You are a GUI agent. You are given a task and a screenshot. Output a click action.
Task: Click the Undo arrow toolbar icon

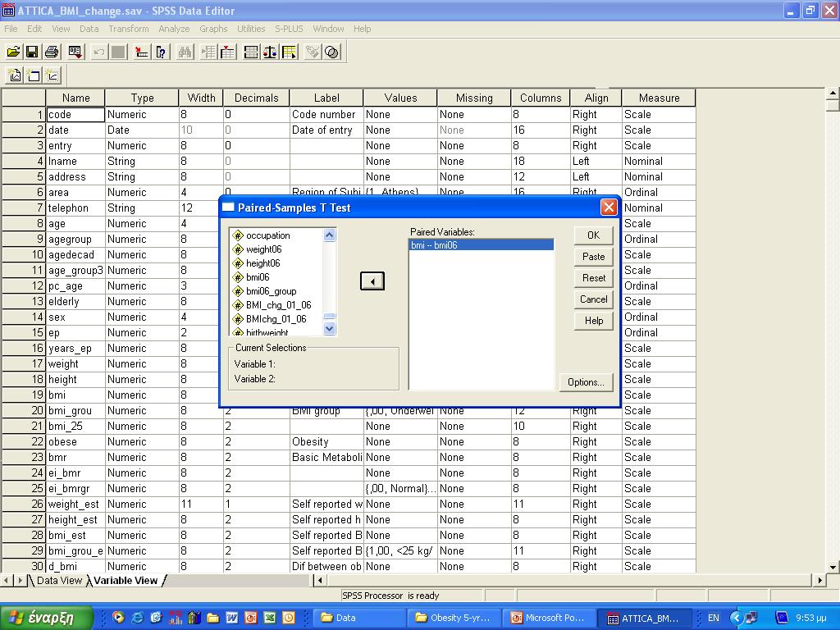(98, 52)
